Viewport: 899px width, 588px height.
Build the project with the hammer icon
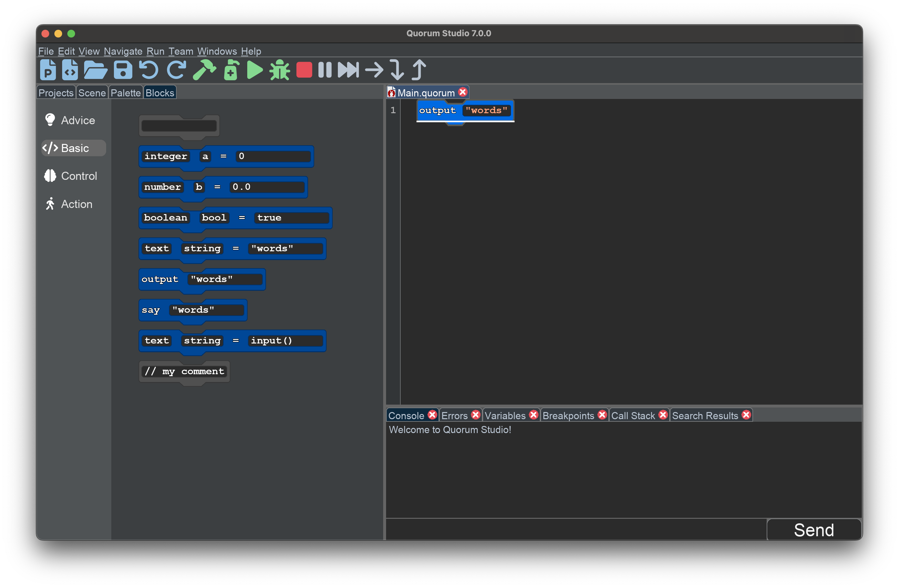[204, 70]
